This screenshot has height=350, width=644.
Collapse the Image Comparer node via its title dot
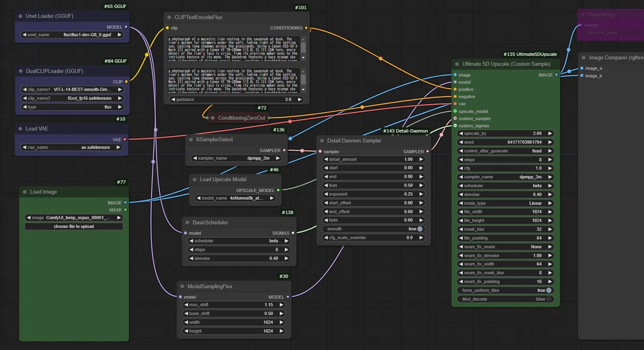click(x=583, y=57)
